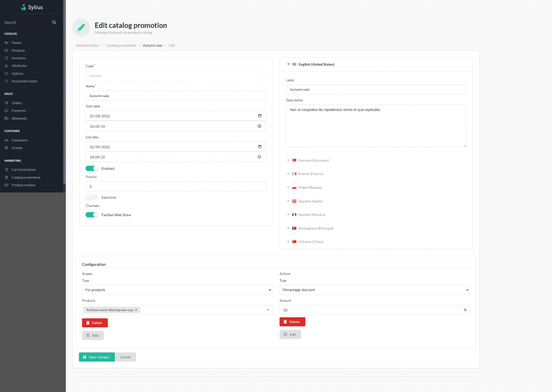Click the percent sign amount suffix
Viewport: 552px width, 392px height.
pyautogui.click(x=465, y=310)
